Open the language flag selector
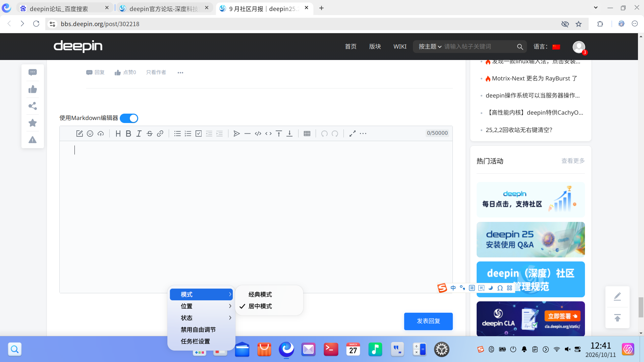 click(x=556, y=47)
